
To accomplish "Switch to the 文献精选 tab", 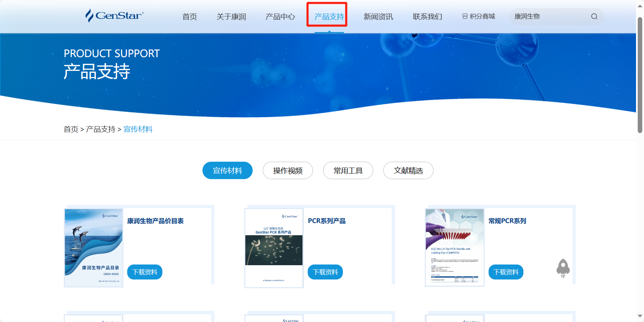I will point(408,170).
